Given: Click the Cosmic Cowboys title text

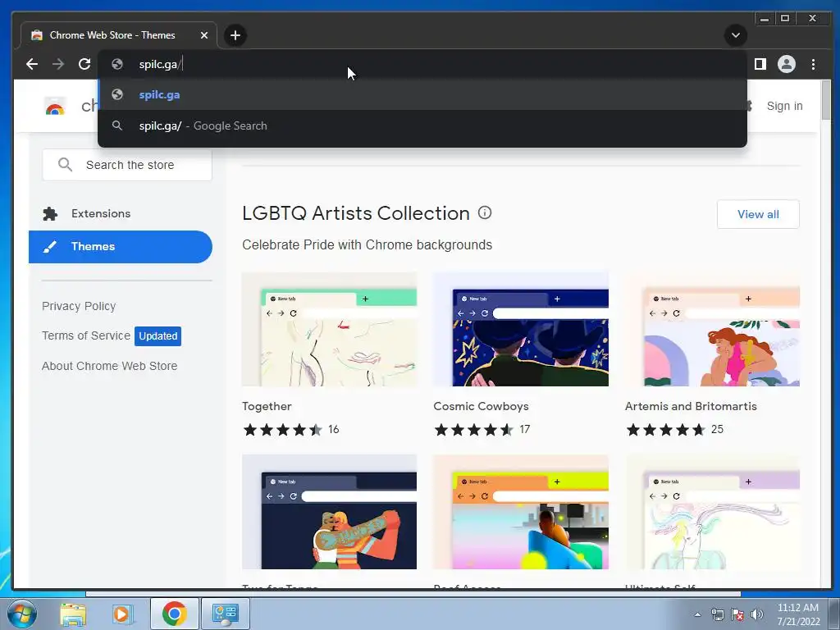Looking at the screenshot, I should (481, 406).
